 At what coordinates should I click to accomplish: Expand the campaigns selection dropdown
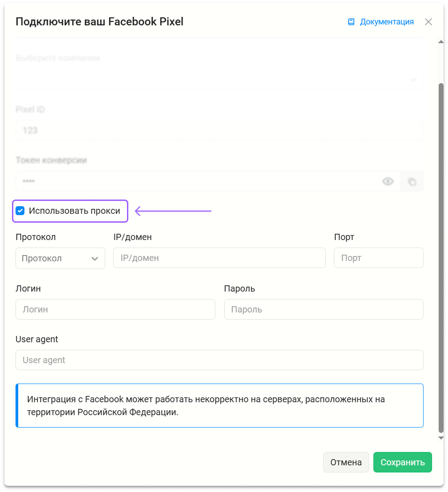pyautogui.click(x=219, y=80)
